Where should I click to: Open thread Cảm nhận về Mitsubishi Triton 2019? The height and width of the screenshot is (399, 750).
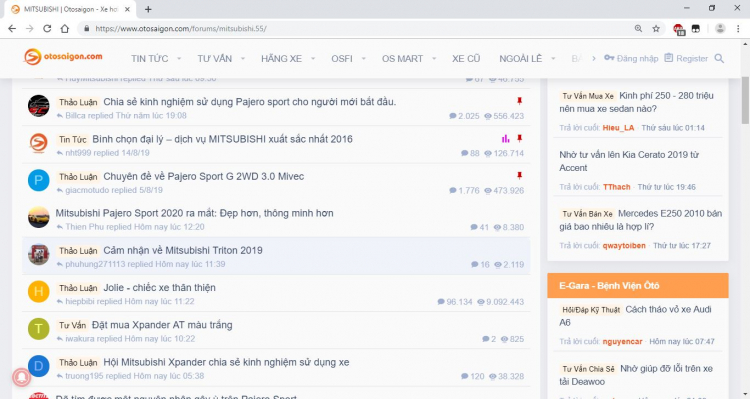pos(183,250)
